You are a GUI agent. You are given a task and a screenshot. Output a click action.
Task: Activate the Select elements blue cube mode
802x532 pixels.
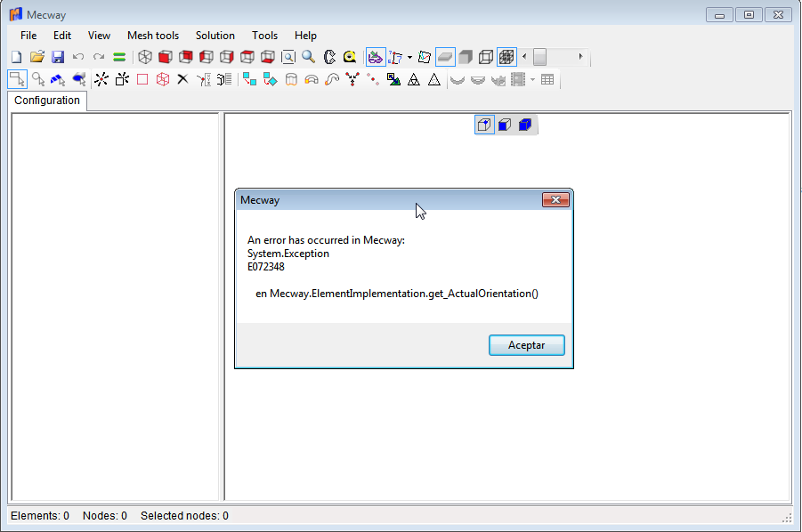point(525,125)
